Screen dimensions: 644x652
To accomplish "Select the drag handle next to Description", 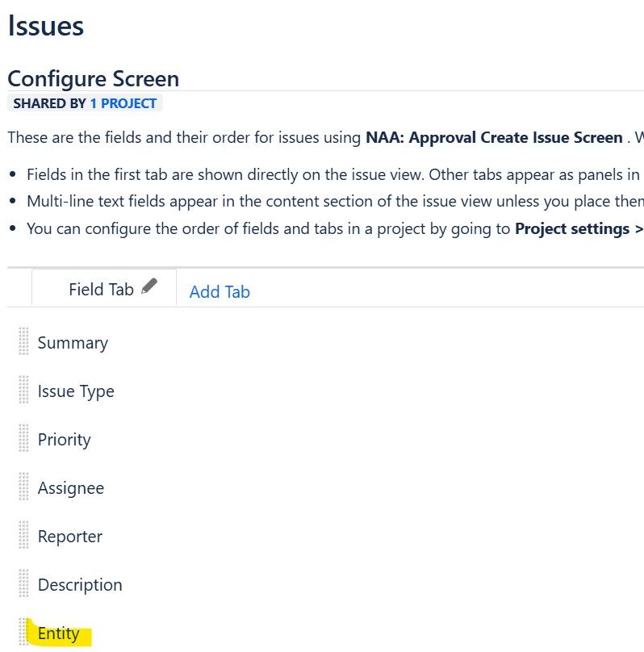I will (23, 584).
